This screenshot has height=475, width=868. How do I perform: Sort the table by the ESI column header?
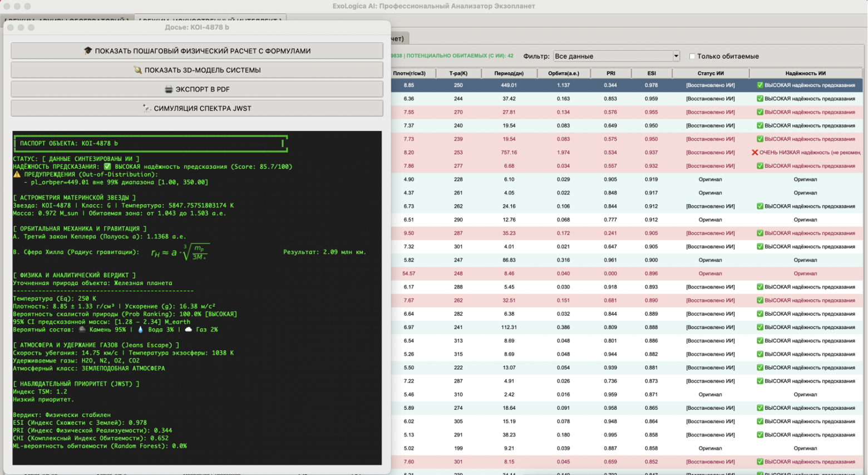point(651,73)
